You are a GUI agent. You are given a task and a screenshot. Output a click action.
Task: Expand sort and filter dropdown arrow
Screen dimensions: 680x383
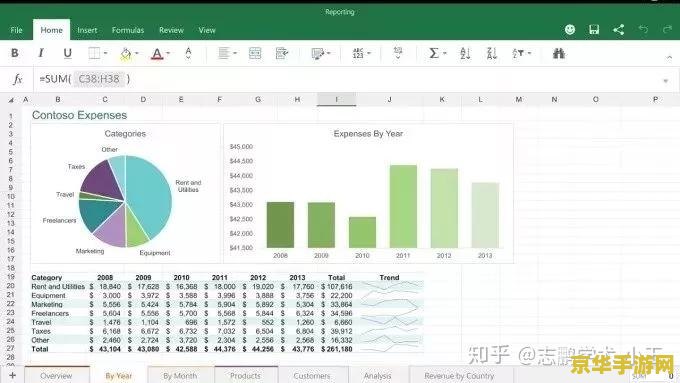tap(530, 53)
